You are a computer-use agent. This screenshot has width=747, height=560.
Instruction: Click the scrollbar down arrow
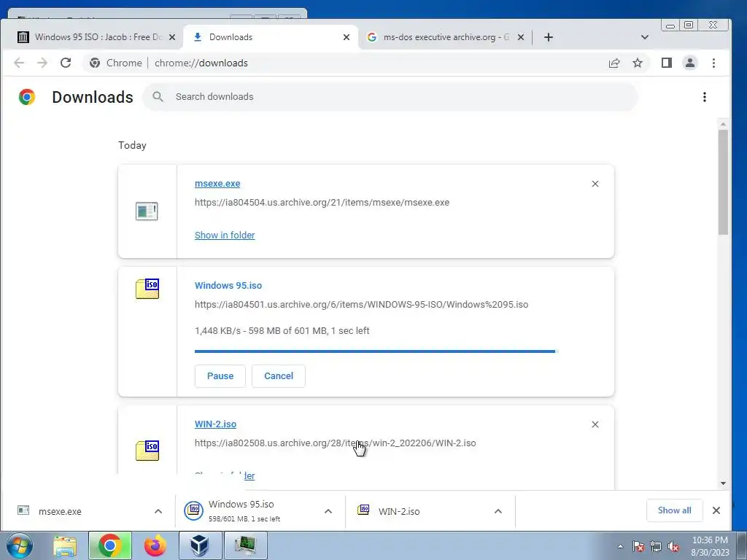coord(723,483)
